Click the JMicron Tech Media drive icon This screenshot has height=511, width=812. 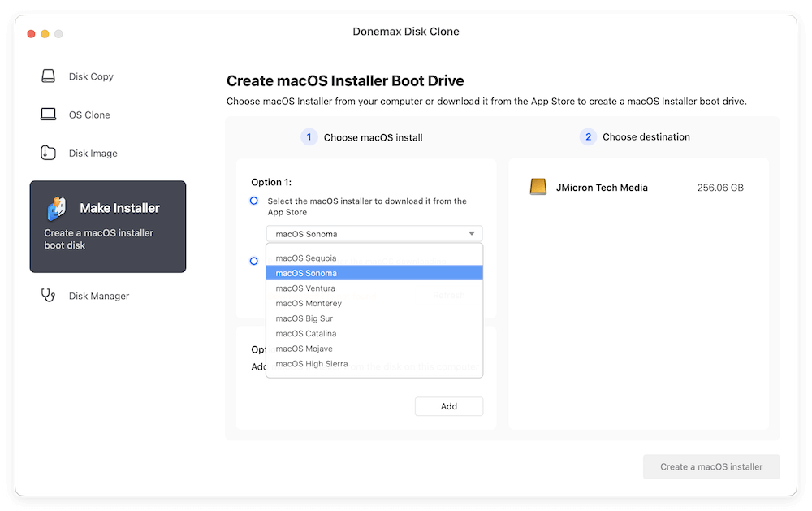[x=538, y=186]
